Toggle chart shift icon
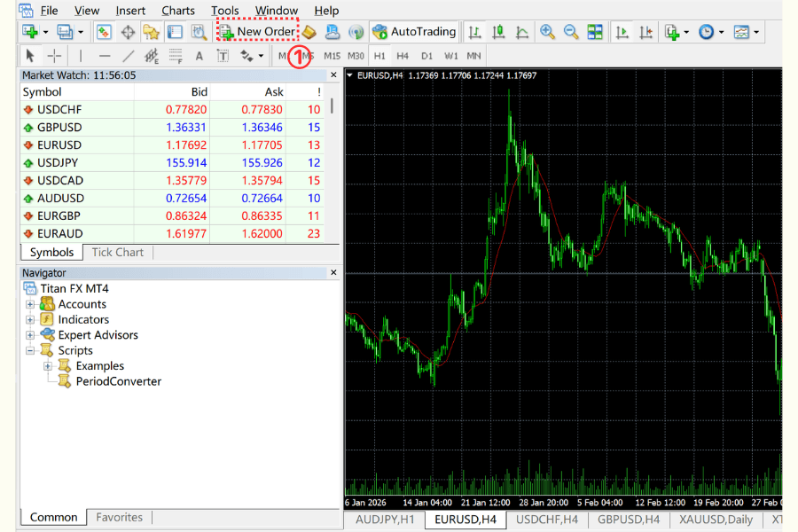798x532 pixels. 645,32
